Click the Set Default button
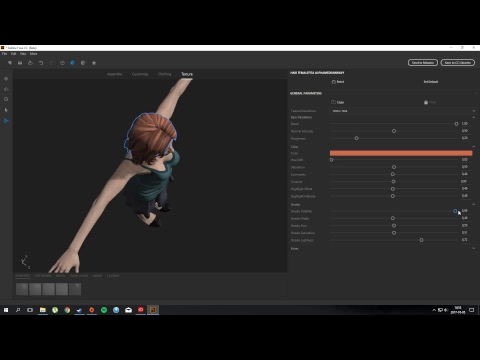Image resolution: width=480 pixels, height=360 pixels. (x=431, y=82)
